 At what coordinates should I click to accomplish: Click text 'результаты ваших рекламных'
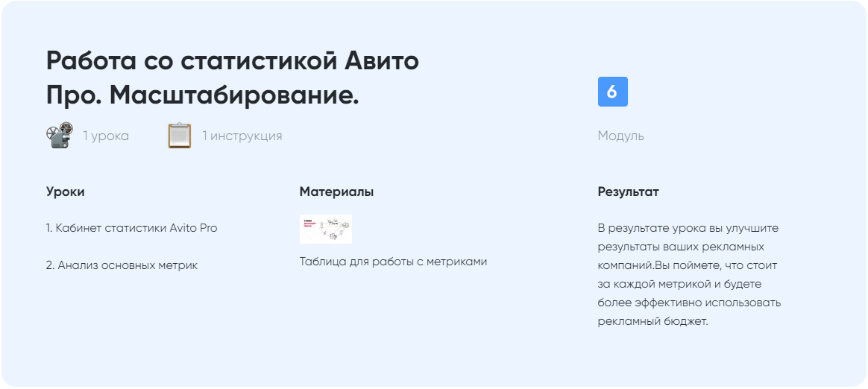pyautogui.click(x=681, y=247)
